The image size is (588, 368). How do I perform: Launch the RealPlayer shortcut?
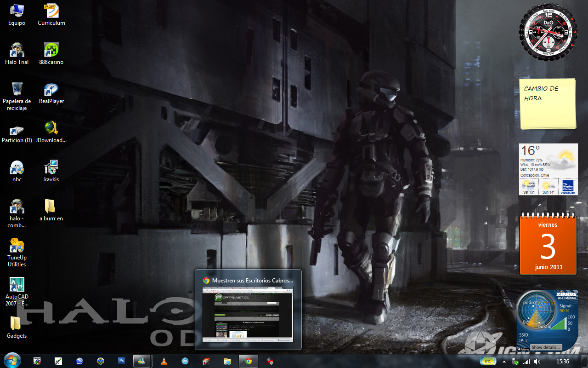pyautogui.click(x=51, y=93)
